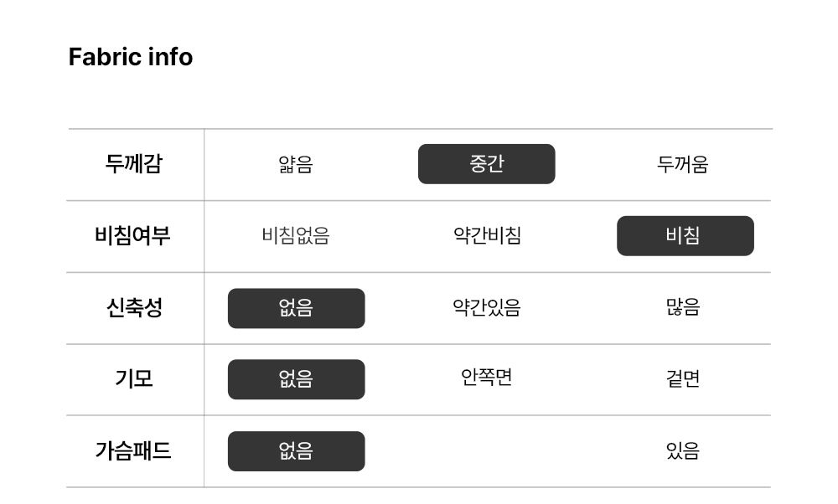The image size is (838, 504).
Task: Click the highlighted 비침 option
Action: coord(685,236)
